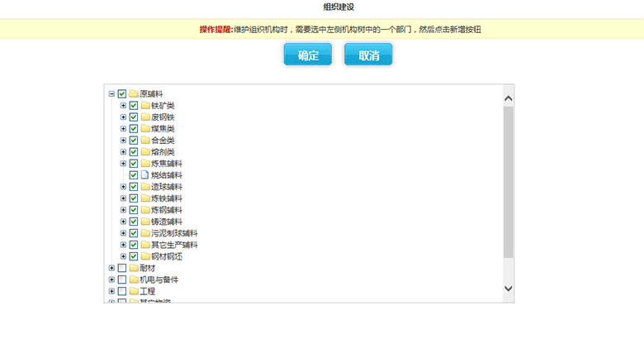Click the document icon beside 烧结辅料
The width and height of the screenshot is (644, 358).
[144, 175]
